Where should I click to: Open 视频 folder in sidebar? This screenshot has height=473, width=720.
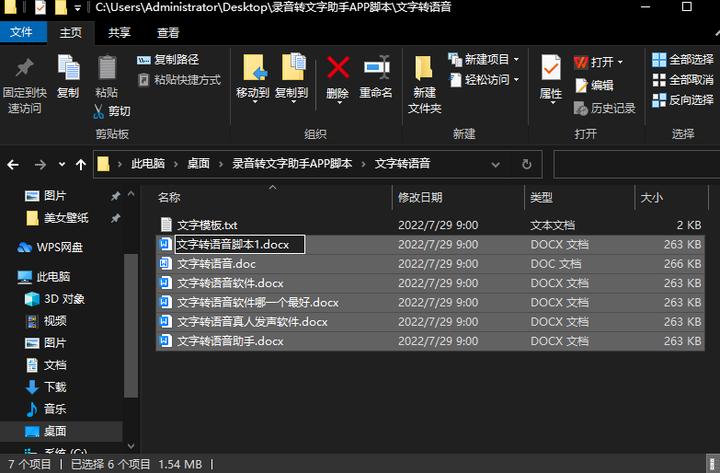coord(46,321)
